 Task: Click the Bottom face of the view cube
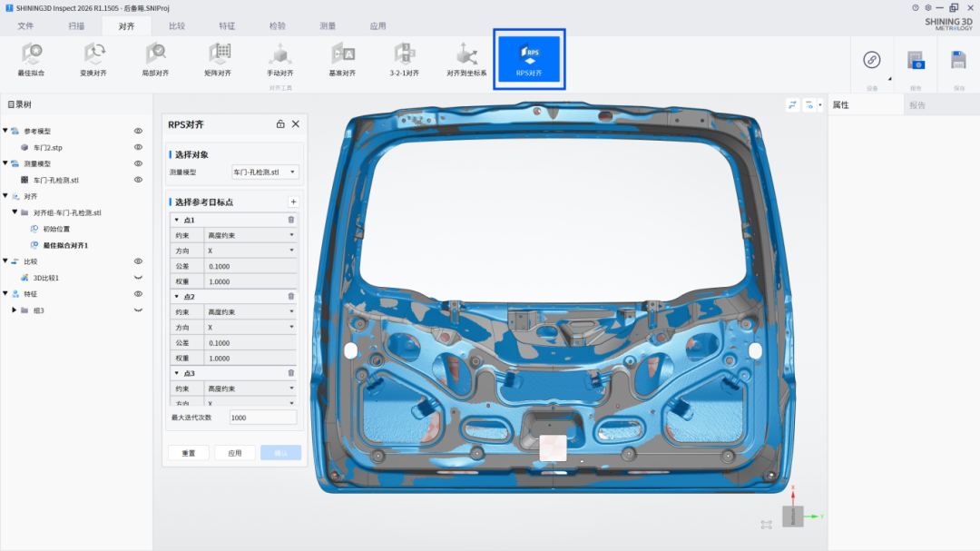pos(792,517)
